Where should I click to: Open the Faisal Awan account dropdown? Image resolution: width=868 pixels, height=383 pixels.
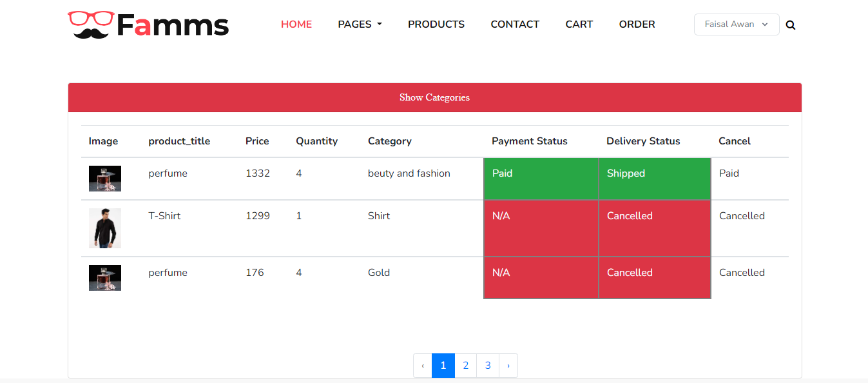coord(736,24)
